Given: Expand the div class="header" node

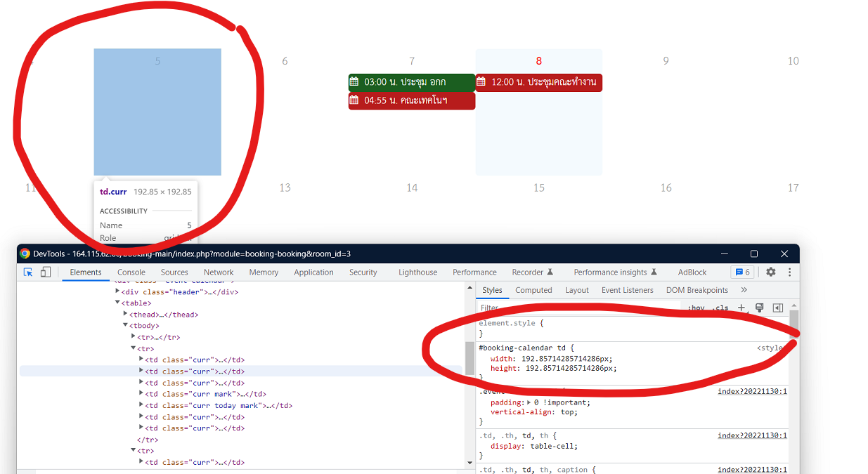Looking at the screenshot, I should [117, 291].
